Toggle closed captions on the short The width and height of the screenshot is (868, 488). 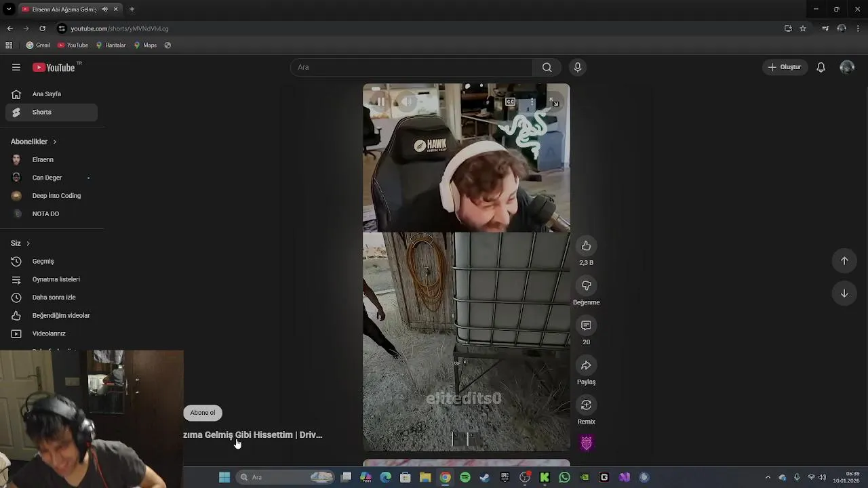coord(510,102)
